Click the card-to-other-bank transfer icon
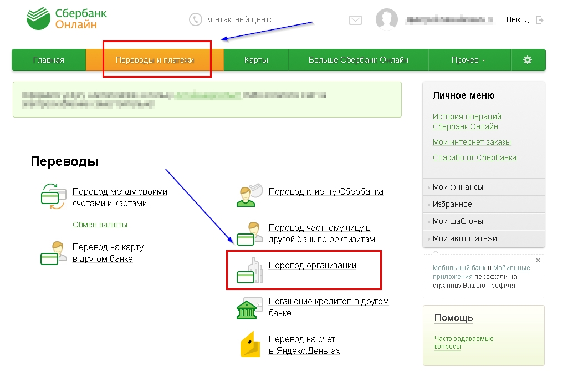Viewport: 588px width, 371px height. pos(53,253)
